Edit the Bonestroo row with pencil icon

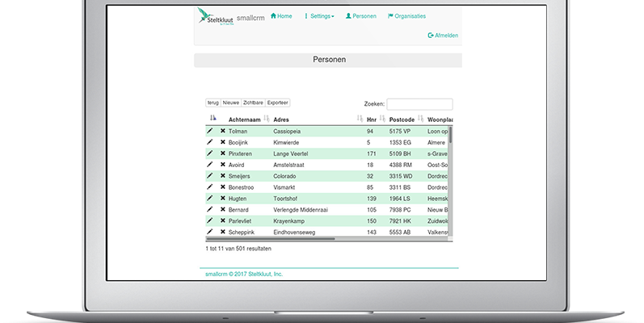[x=210, y=187]
